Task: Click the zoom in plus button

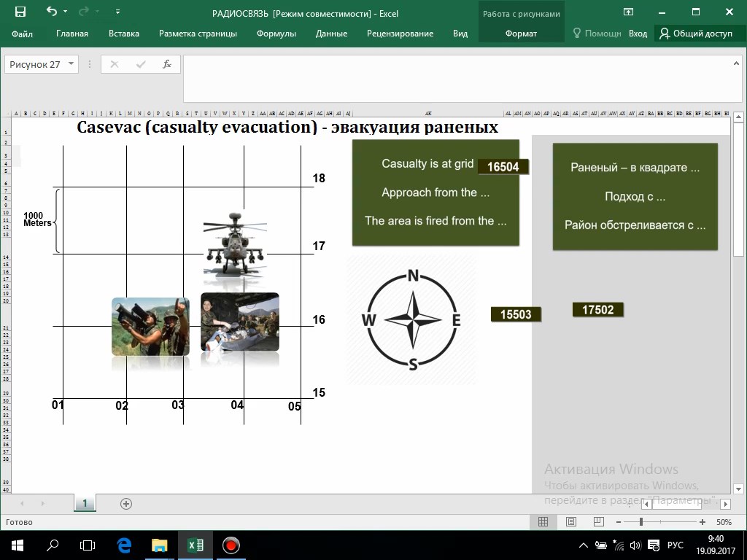Action: (x=703, y=522)
